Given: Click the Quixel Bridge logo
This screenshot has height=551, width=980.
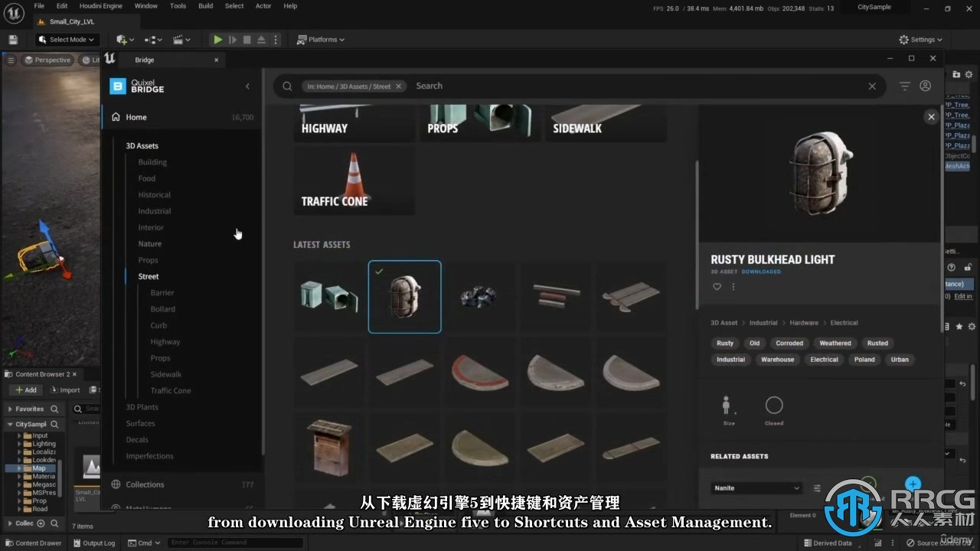Looking at the screenshot, I should click(137, 86).
